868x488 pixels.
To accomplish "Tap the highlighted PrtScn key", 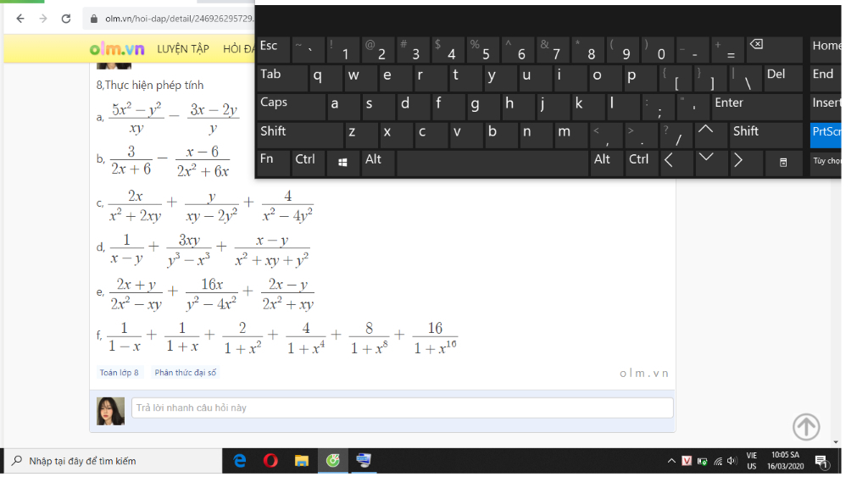I will 826,135.
